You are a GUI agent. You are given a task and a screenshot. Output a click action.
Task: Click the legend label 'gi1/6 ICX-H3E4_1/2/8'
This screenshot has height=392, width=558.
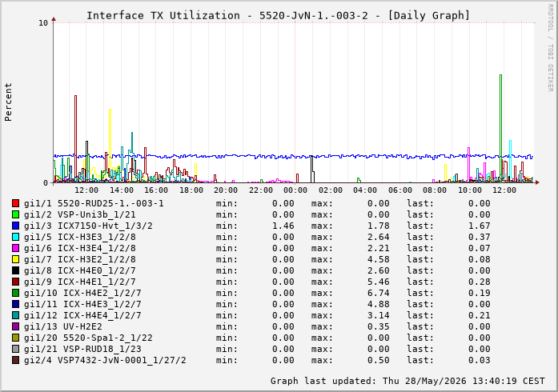point(80,248)
